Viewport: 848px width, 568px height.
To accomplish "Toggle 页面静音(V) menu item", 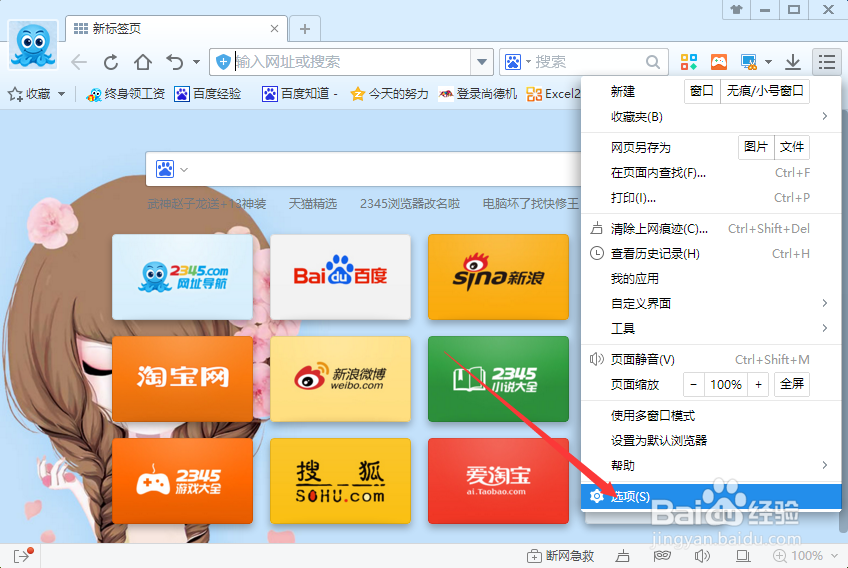I will click(x=711, y=360).
